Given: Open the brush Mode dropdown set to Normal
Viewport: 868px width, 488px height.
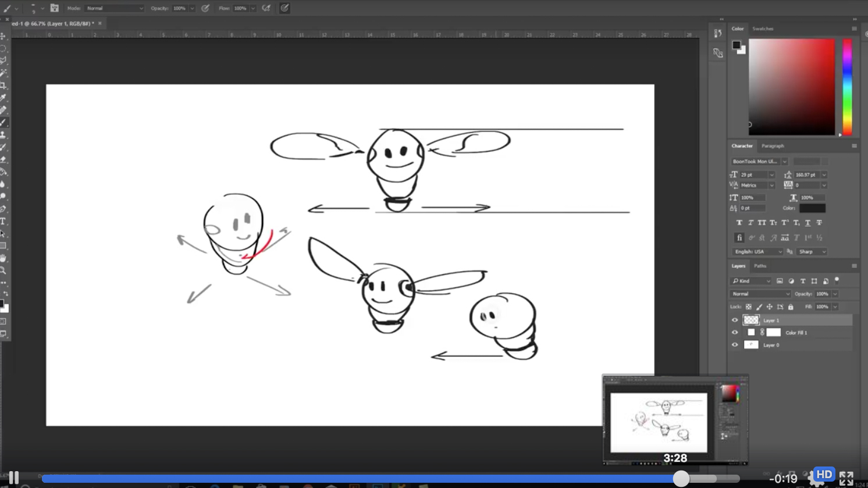Looking at the screenshot, I should click(x=115, y=8).
